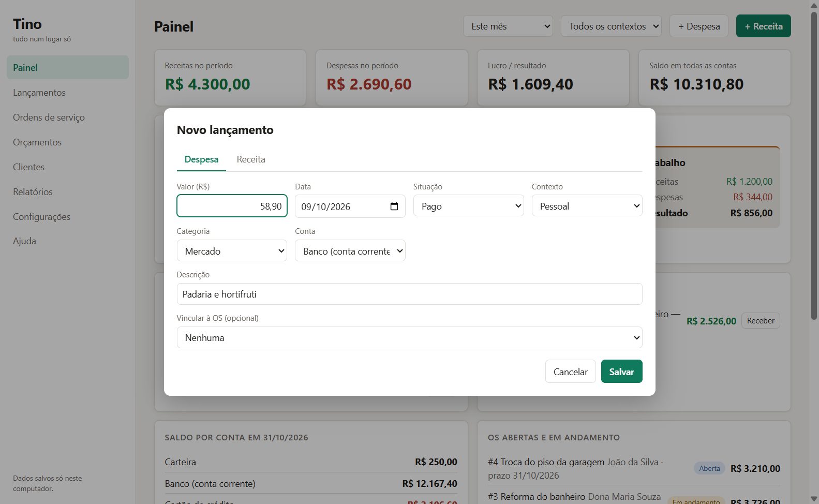Click the Valor (R$) input field
The width and height of the screenshot is (819, 504).
point(232,206)
